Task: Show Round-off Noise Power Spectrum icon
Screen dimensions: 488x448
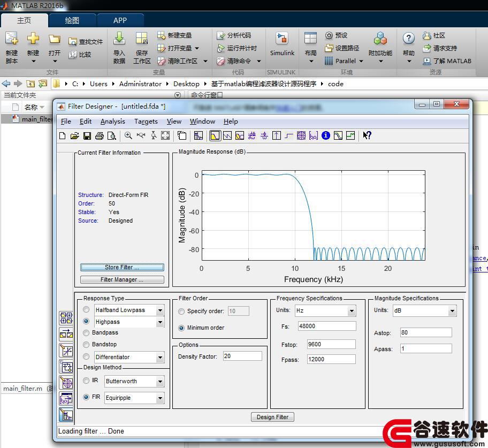Action: point(350,135)
